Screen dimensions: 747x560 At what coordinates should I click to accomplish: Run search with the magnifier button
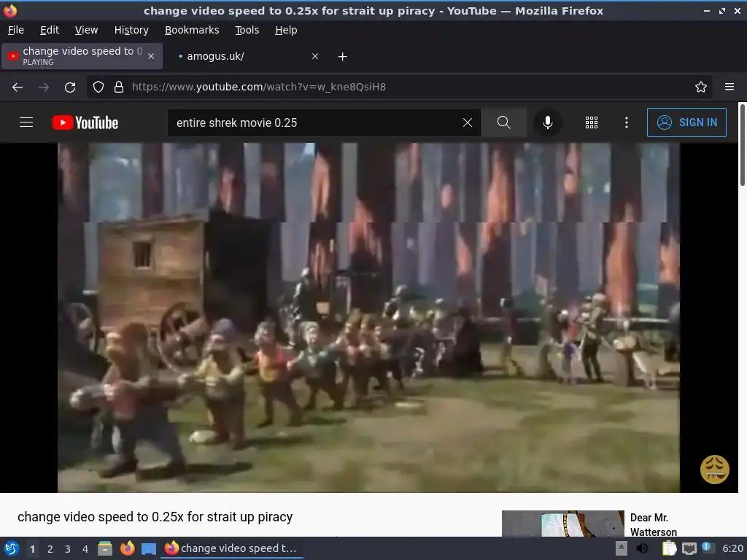click(x=503, y=122)
